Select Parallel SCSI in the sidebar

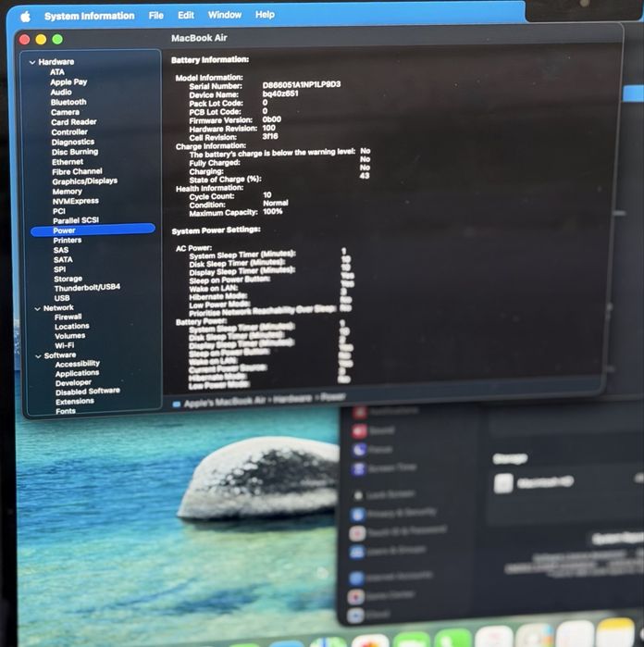76,220
